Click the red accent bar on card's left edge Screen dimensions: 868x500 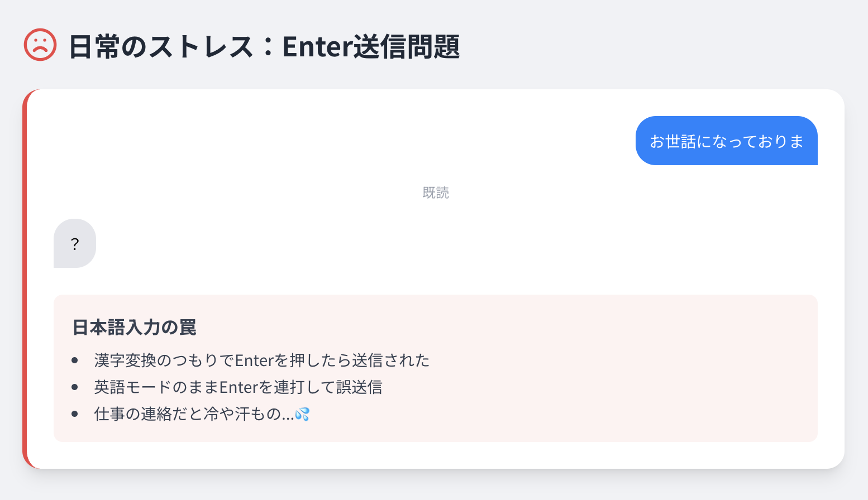[25, 279]
